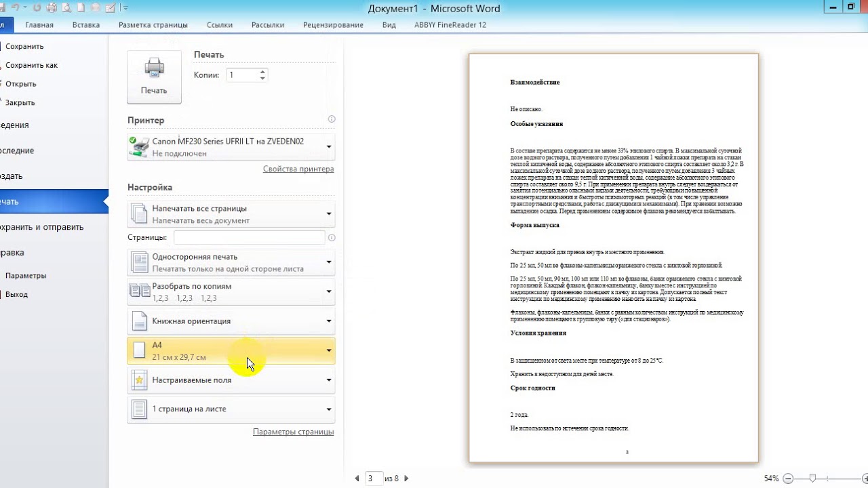Screen dimensions: 868x488
Task: Click Открыть in the backstage menu
Action: [x=20, y=84]
